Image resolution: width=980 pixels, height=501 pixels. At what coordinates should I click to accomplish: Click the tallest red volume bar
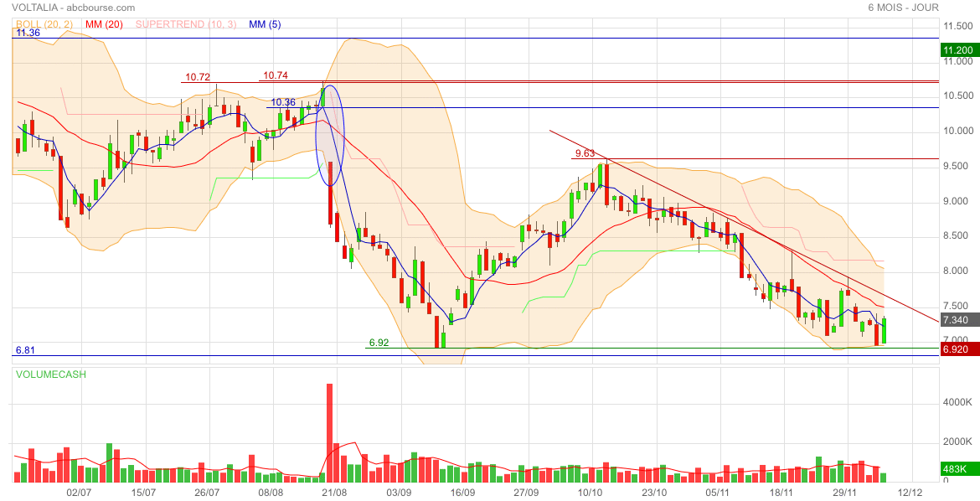click(x=330, y=433)
